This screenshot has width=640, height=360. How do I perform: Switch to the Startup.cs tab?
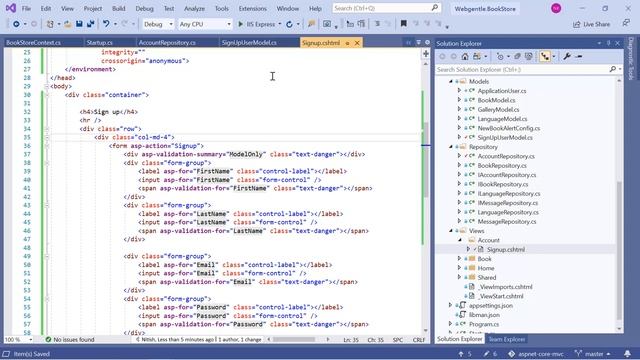(100, 42)
